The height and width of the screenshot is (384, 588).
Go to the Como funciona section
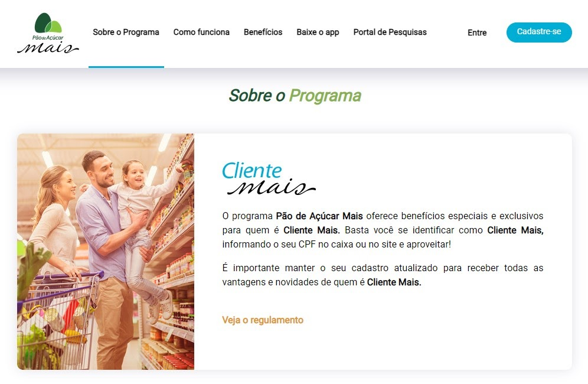pos(201,32)
